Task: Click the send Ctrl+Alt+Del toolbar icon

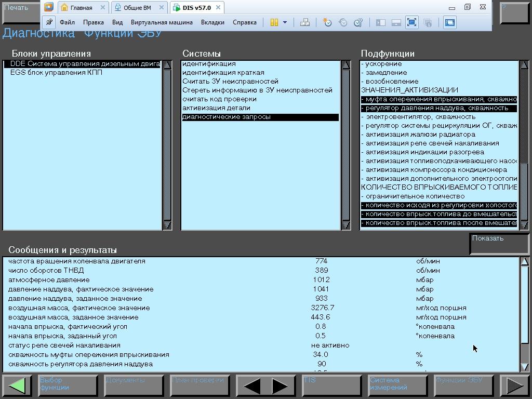Action: pyautogui.click(x=304, y=22)
